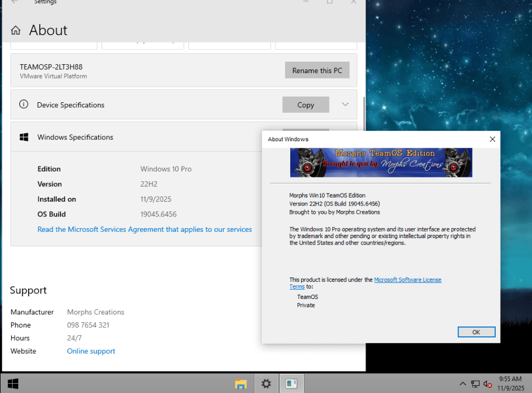
Task: Click the Online support website link
Action: pyautogui.click(x=91, y=351)
